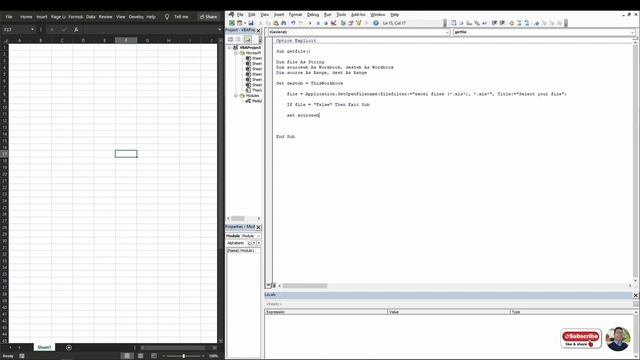The height and width of the screenshot is (360, 640).
Task: Click the Name Box showing F17
Action: click(x=15, y=30)
